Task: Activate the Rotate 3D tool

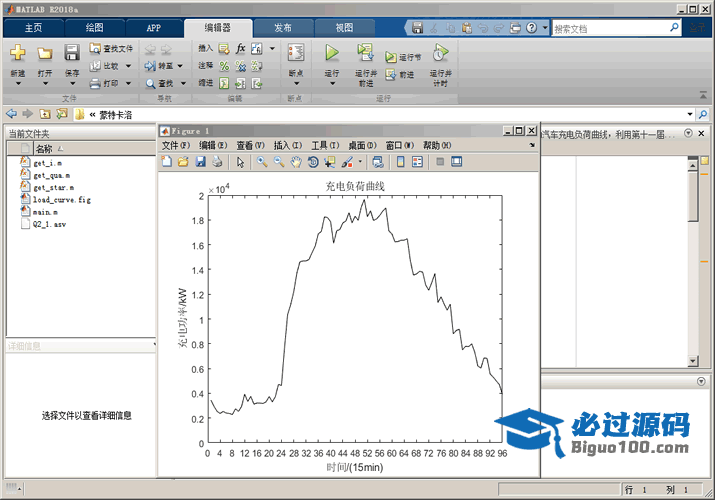Action: click(x=313, y=161)
